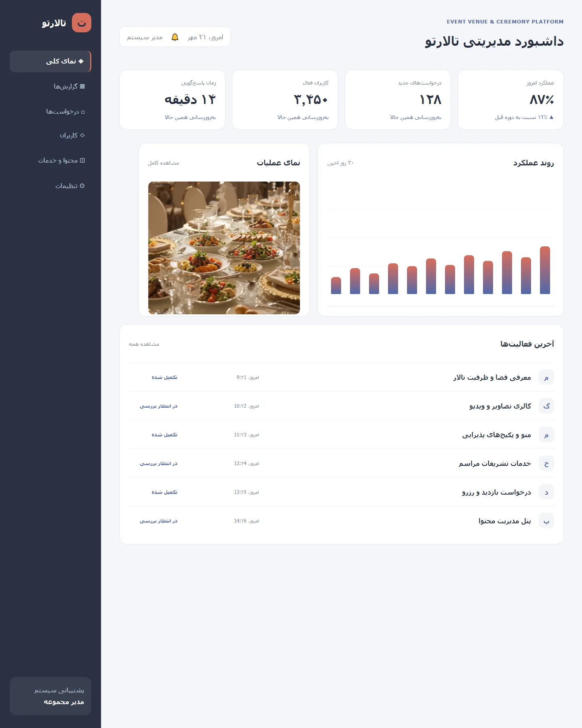Click the م avatar beside معرفی فضا و ظرفیت تالار

pyautogui.click(x=546, y=377)
